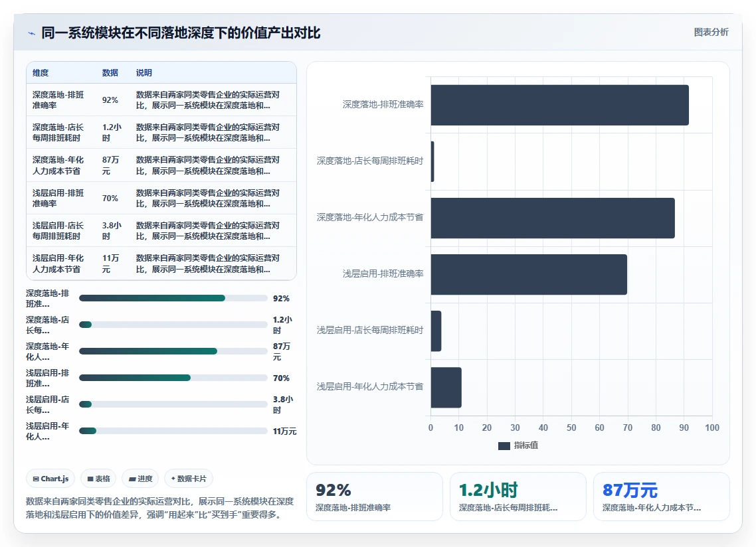Click the blue icon beside the title
The height and width of the screenshot is (547, 756).
32,33
